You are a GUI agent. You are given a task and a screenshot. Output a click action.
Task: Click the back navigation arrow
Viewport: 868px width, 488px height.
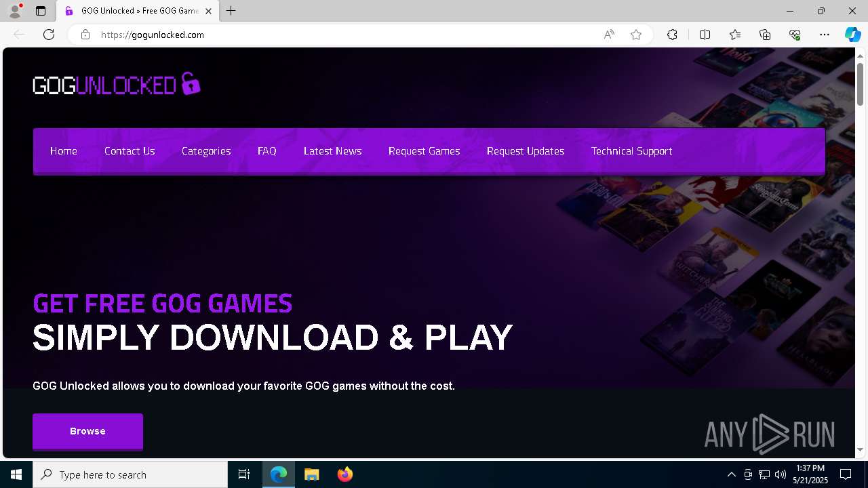tap(19, 35)
